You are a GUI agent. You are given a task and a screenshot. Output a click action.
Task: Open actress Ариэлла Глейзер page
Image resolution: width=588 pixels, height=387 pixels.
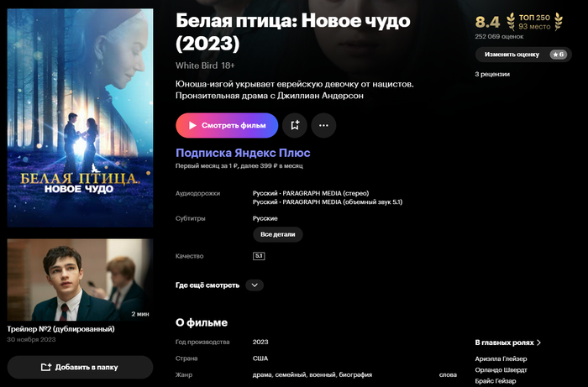[x=501, y=359]
